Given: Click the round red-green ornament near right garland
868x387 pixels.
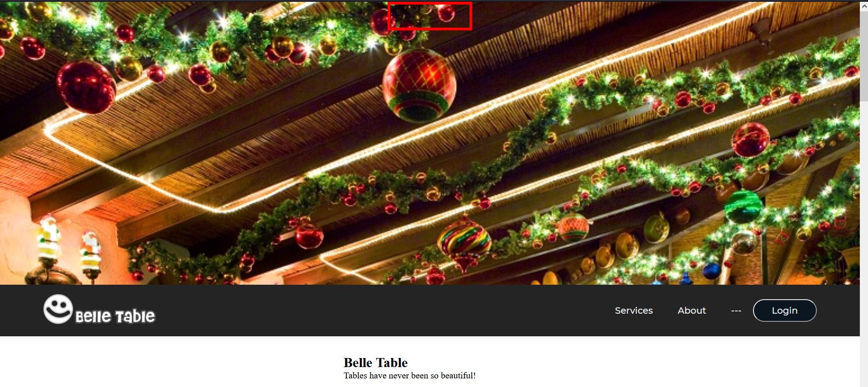Looking at the screenshot, I should click(x=573, y=227).
